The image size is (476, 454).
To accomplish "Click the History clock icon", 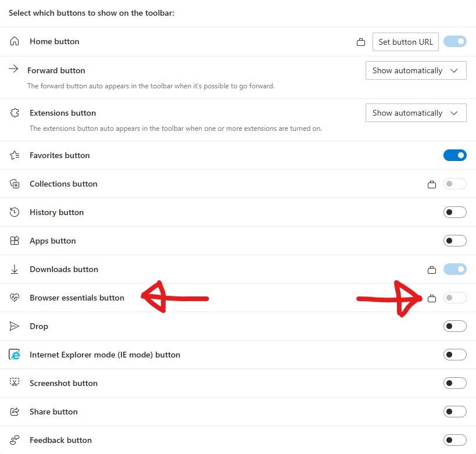I will pos(13,212).
